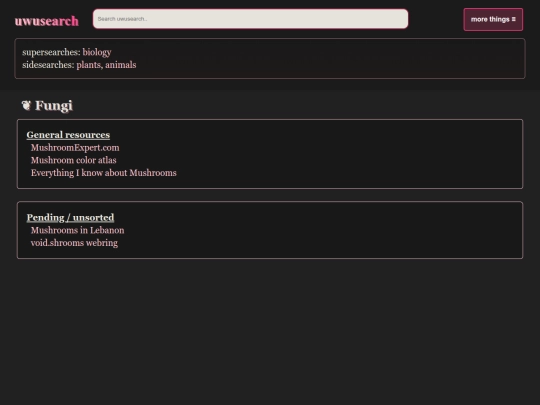
Task: Click the General resources heading
Action: click(x=68, y=135)
